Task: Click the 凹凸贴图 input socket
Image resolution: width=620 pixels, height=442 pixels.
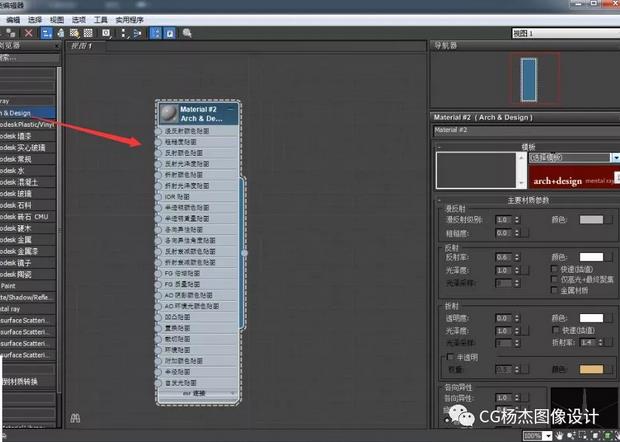Action: pyautogui.click(x=158, y=317)
